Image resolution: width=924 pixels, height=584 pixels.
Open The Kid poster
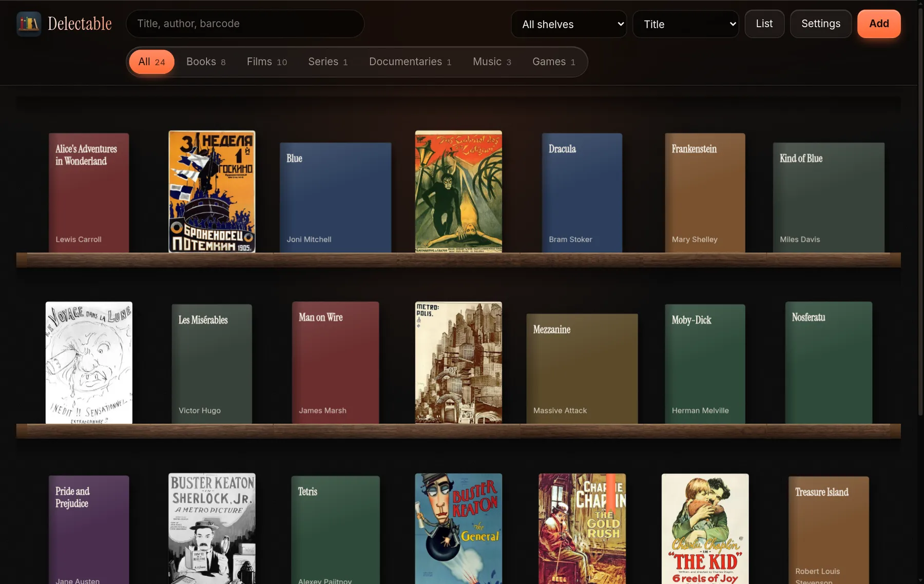point(705,529)
